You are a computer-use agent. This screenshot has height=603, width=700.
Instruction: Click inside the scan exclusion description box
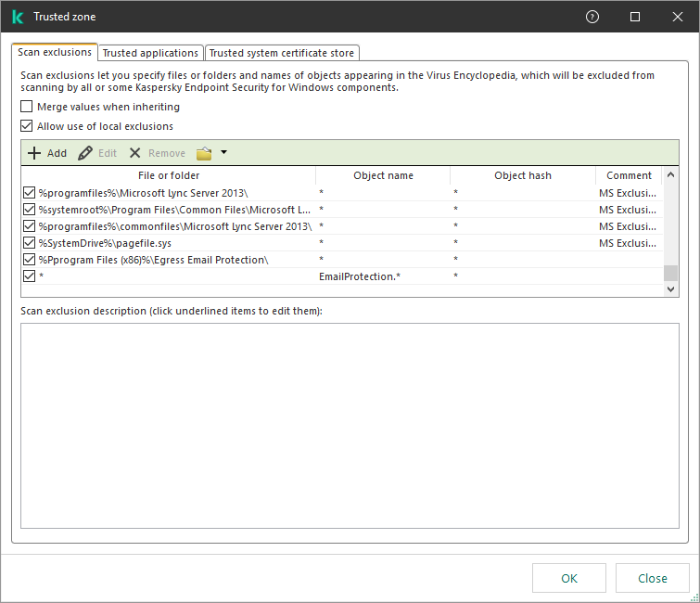(350, 426)
